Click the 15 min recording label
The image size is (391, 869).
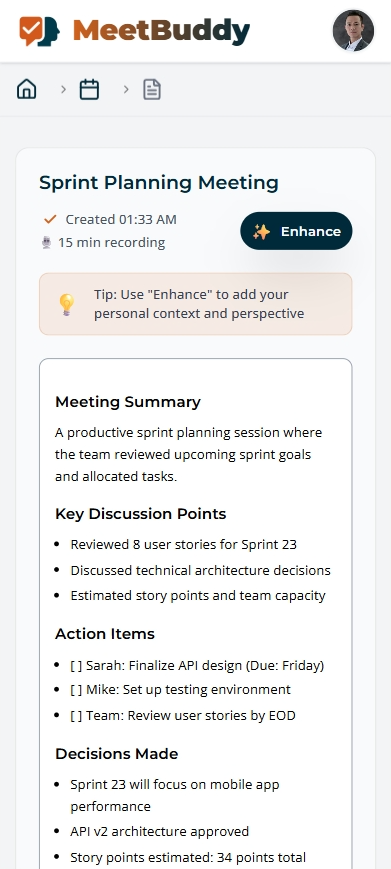(111, 243)
